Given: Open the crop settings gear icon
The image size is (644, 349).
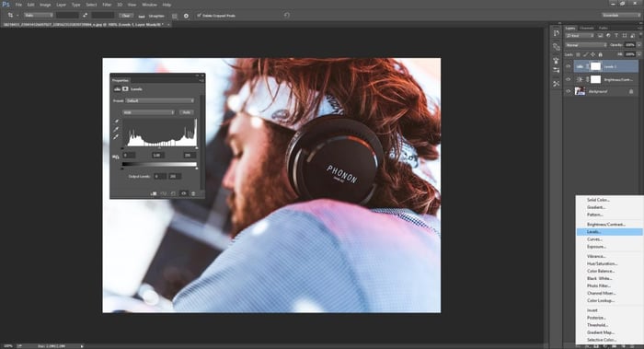Looking at the screenshot, I should click(x=186, y=16).
